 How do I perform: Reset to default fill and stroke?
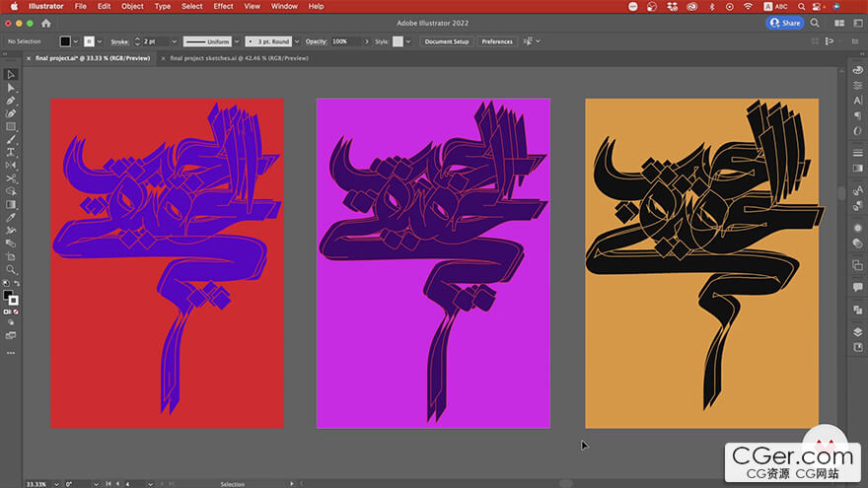(6, 283)
